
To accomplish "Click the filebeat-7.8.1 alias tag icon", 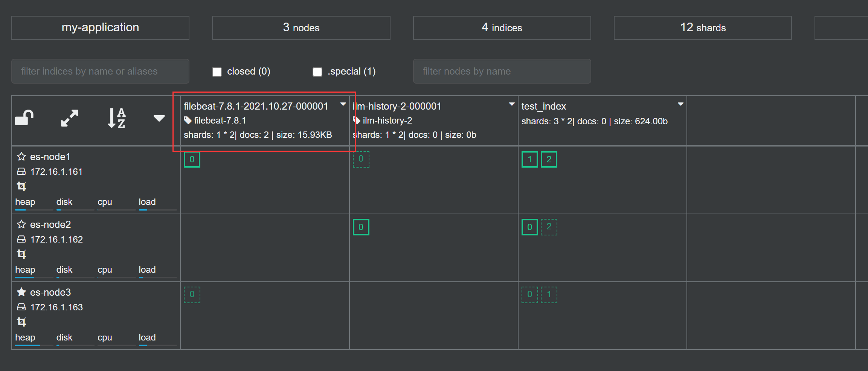I will (188, 121).
